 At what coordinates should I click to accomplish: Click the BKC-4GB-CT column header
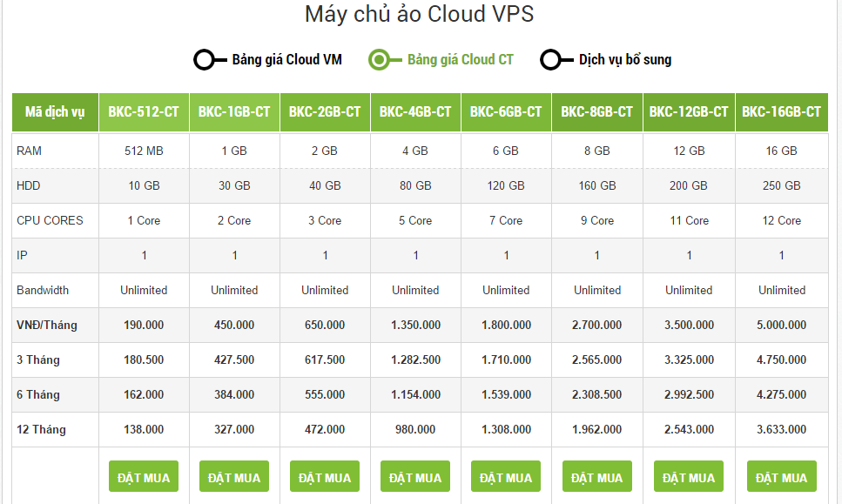coord(415,112)
